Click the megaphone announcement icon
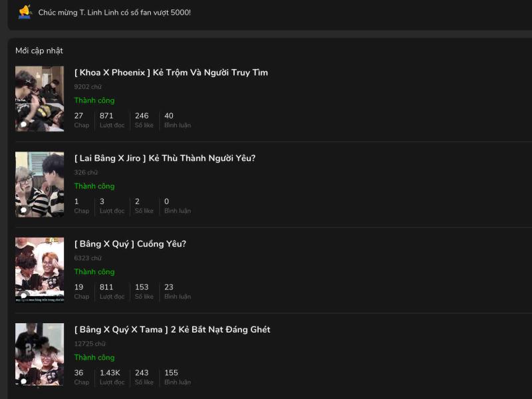The image size is (532, 399). click(x=25, y=12)
